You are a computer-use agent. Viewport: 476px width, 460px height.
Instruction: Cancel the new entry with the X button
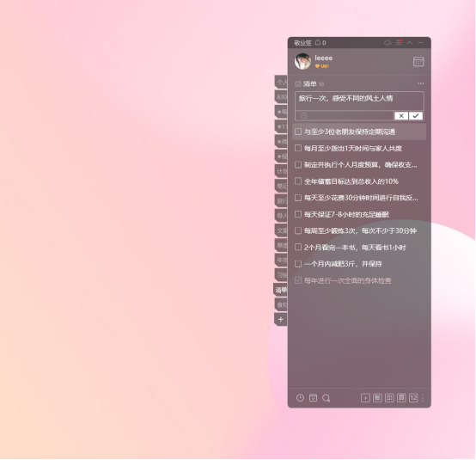pos(401,116)
